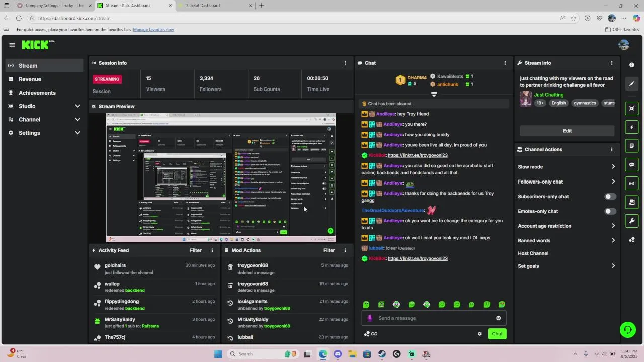The image size is (644, 362).
Task: Click the document notes icon in right rail
Action: tap(632, 146)
